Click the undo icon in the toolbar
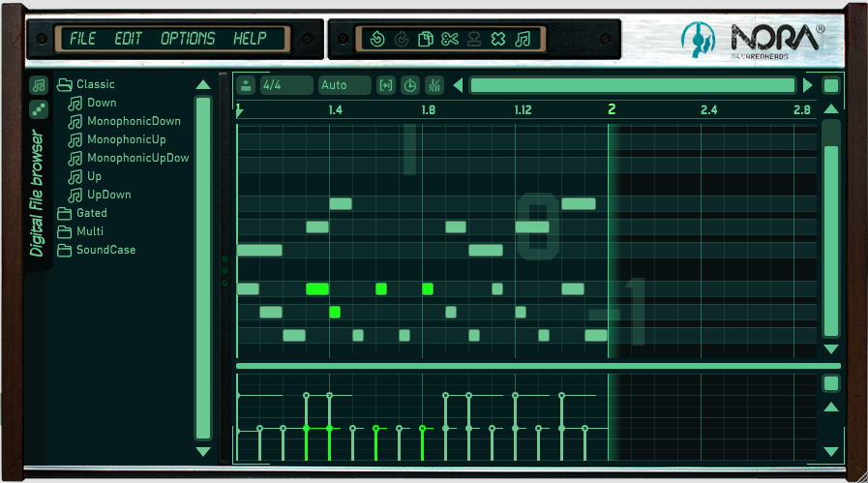The width and height of the screenshot is (868, 483). click(x=378, y=40)
